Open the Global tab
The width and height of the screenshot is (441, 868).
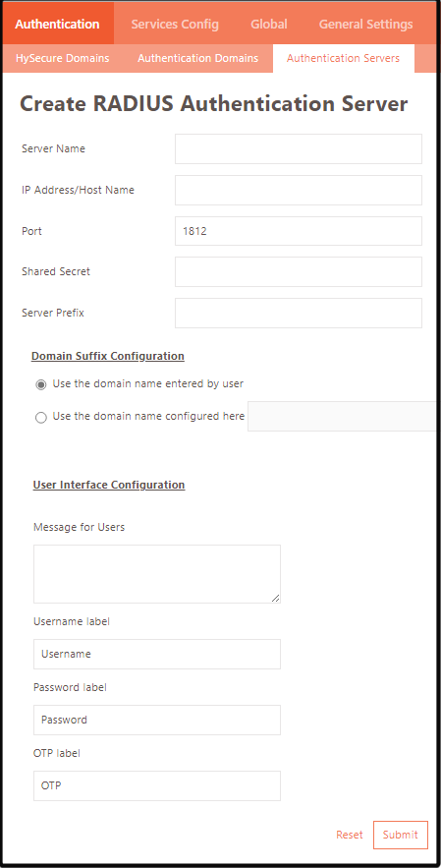[268, 24]
